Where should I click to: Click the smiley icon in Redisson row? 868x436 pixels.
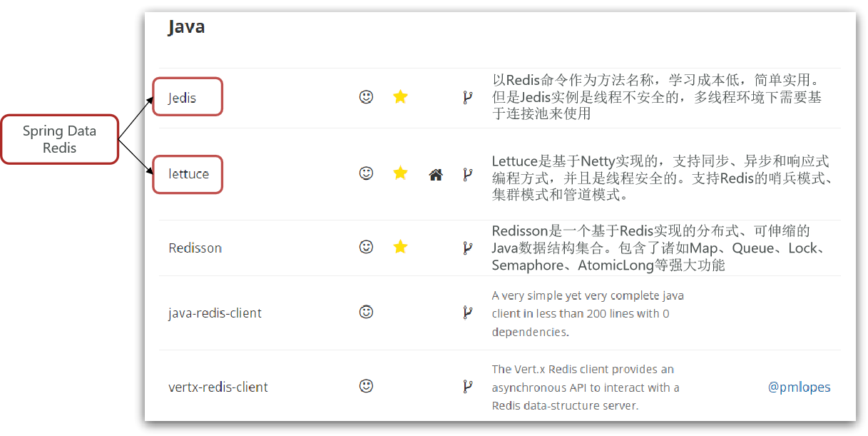[366, 247]
